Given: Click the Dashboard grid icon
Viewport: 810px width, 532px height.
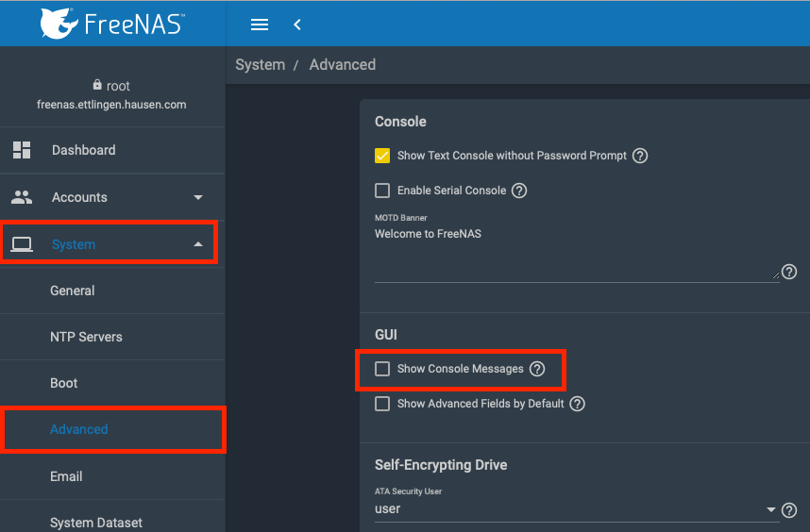Looking at the screenshot, I should click(x=22, y=150).
